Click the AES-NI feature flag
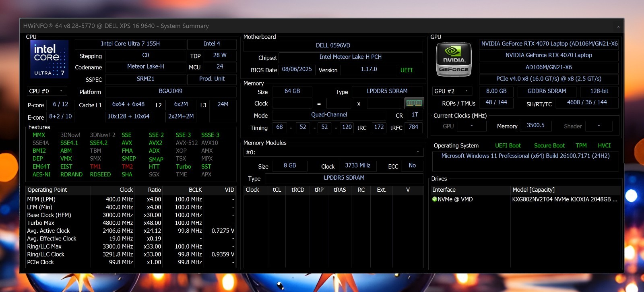644x292 pixels. [41, 174]
